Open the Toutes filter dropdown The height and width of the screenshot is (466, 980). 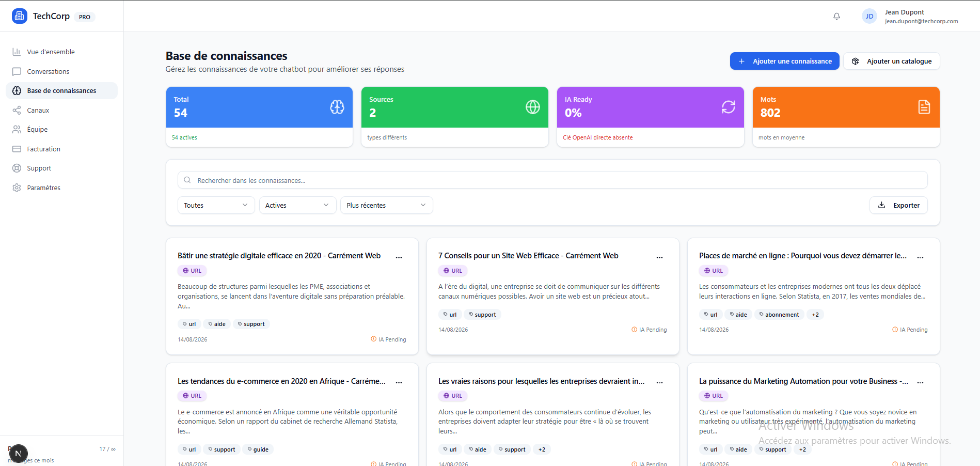pos(216,205)
